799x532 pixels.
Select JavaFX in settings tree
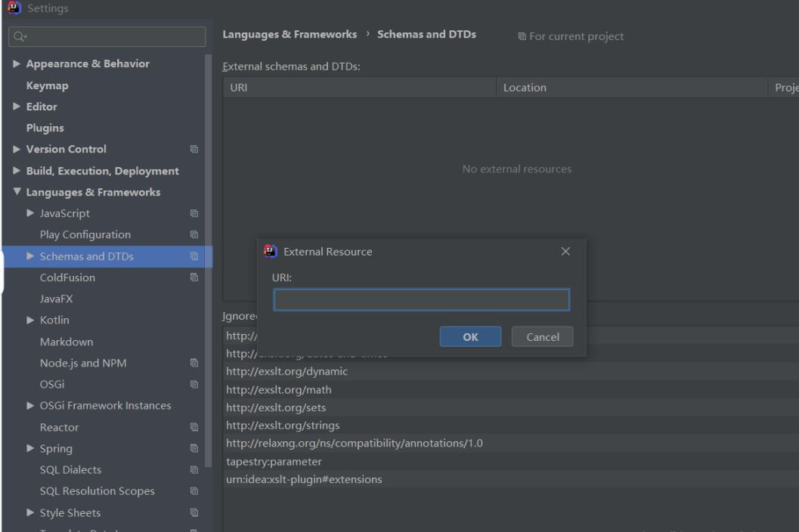[57, 299]
